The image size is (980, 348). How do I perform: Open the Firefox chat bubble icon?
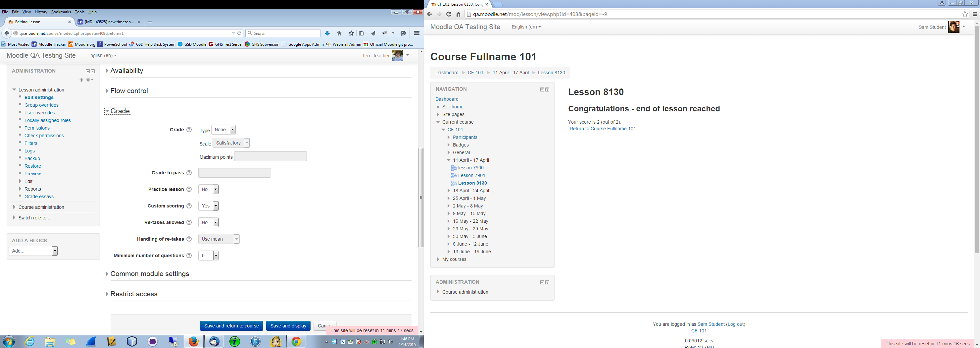(403, 33)
